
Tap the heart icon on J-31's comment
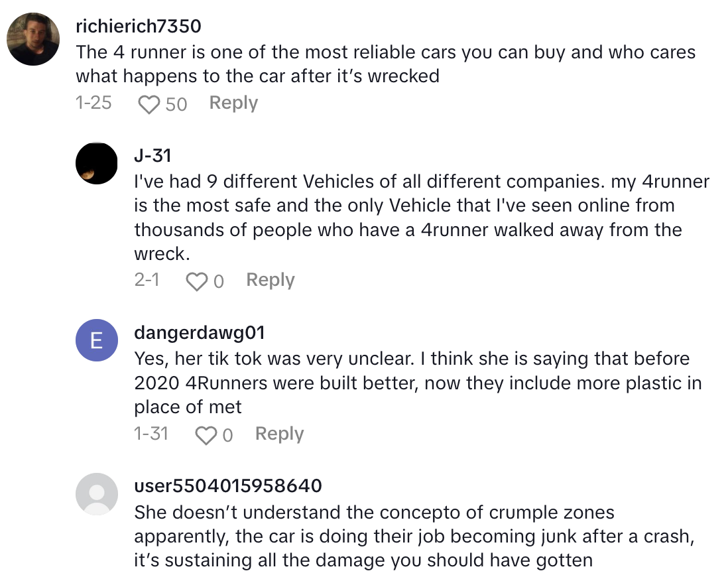198,281
